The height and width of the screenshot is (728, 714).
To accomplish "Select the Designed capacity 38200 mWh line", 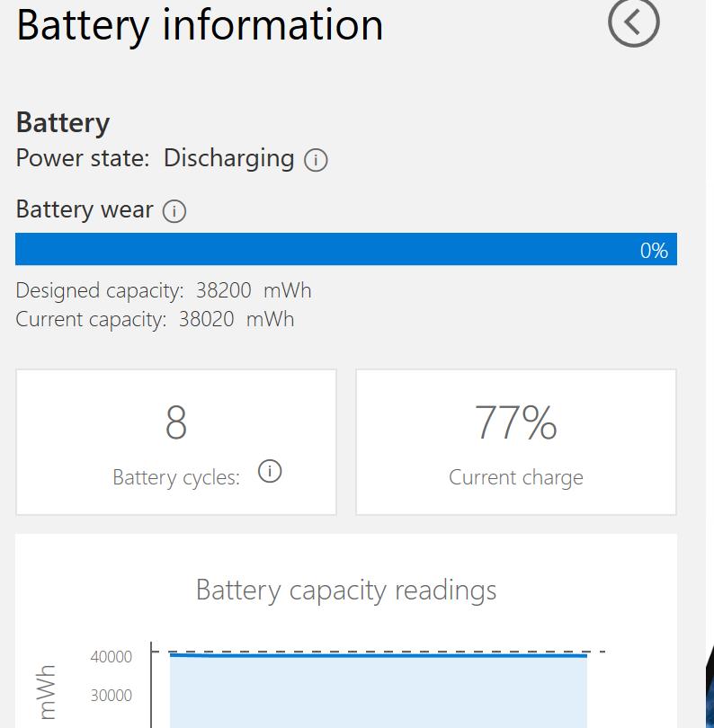I will point(164,290).
